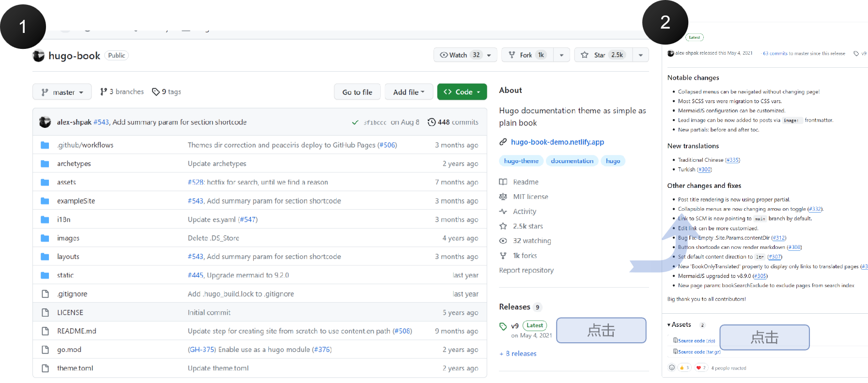Click the thumbs up reaction with count 3

pyautogui.click(x=684, y=368)
